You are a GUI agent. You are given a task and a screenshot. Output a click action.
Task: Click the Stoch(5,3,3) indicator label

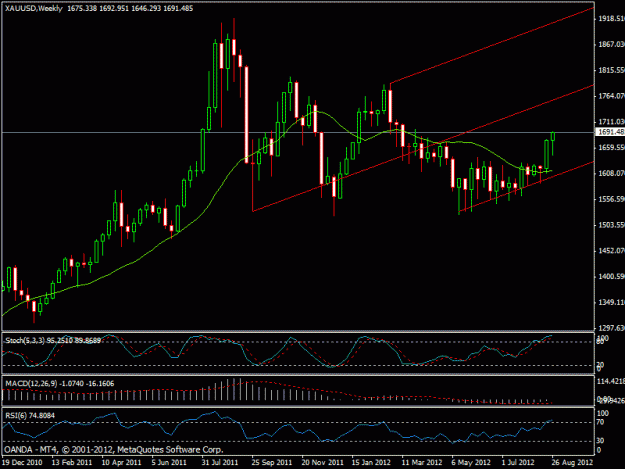[x=53, y=340]
